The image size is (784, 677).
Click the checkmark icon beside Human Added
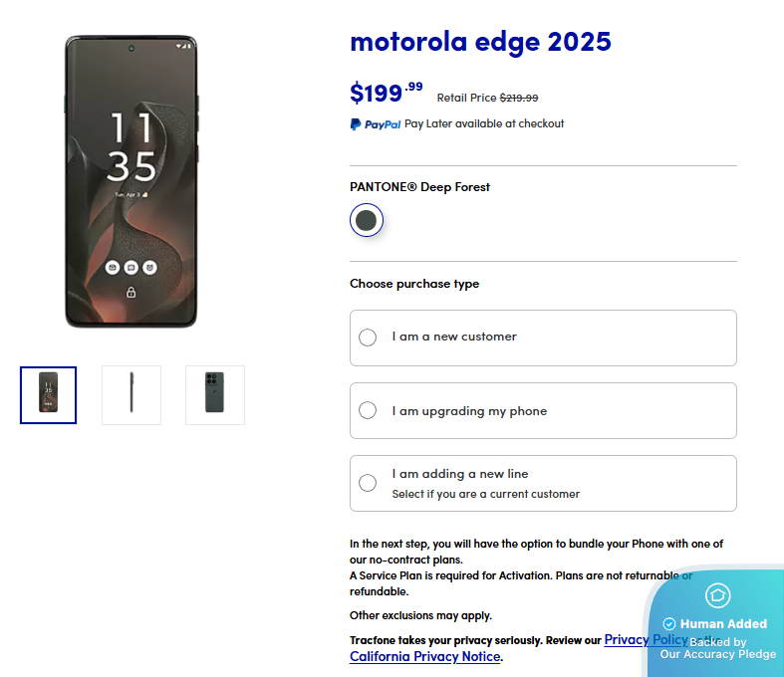pyautogui.click(x=669, y=623)
